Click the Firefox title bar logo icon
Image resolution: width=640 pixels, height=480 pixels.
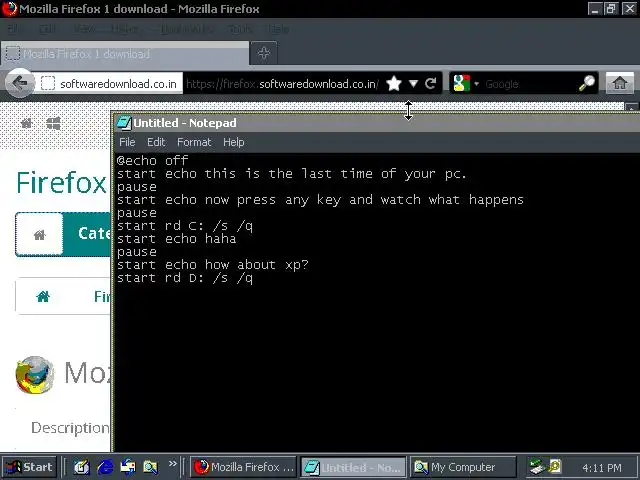coord(9,9)
